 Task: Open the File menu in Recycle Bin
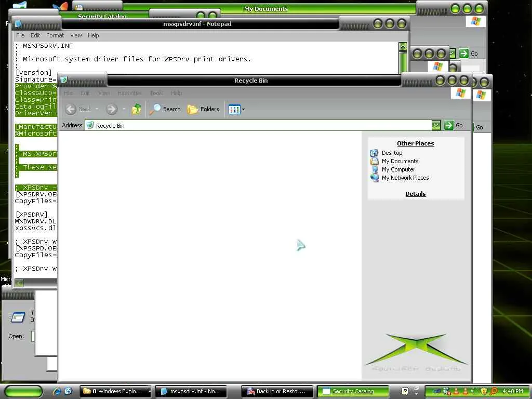tap(68, 93)
